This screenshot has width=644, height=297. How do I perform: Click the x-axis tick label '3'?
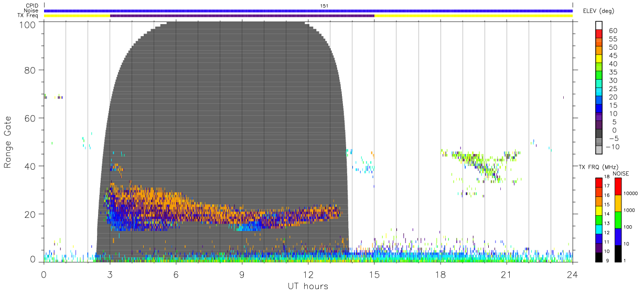(x=110, y=274)
